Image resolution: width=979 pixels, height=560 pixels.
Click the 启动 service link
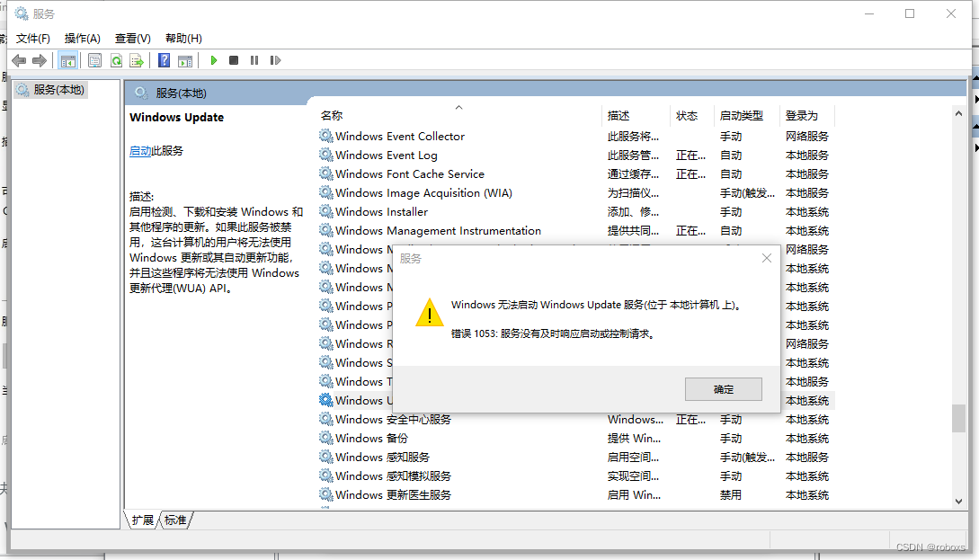coord(140,151)
